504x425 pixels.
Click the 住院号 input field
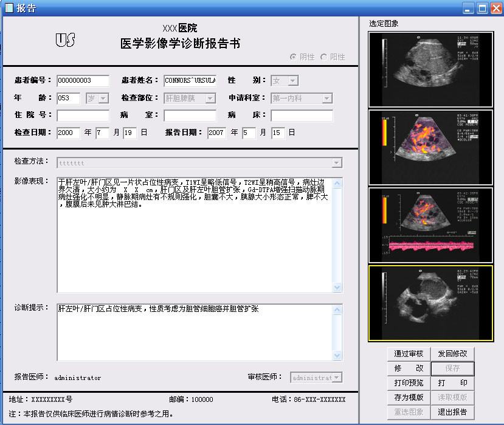click(83, 116)
